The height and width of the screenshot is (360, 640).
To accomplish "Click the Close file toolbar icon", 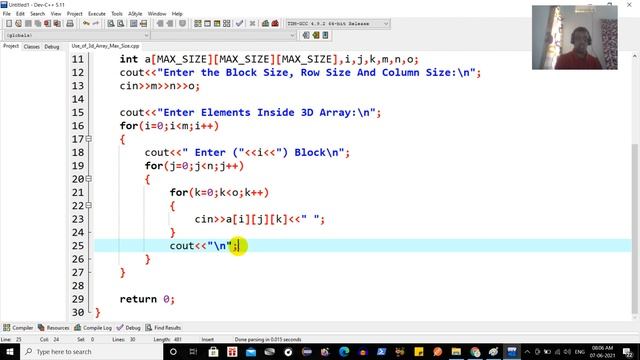I will pos(47,24).
